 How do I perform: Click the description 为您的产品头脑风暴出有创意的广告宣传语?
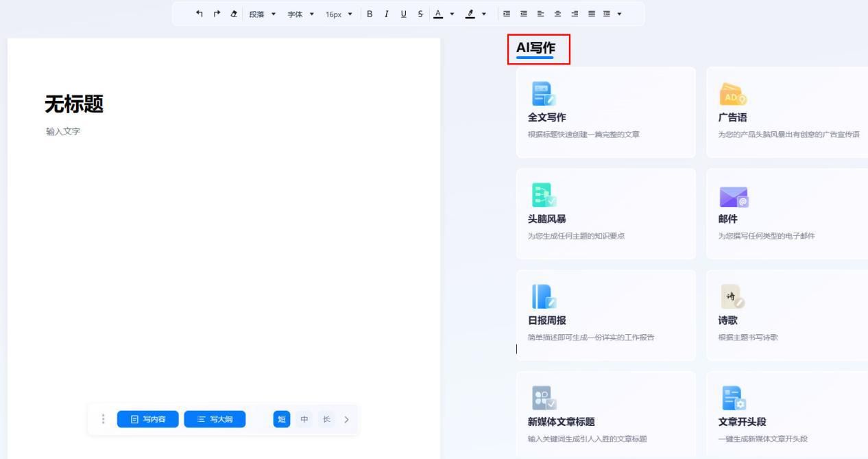click(x=788, y=134)
